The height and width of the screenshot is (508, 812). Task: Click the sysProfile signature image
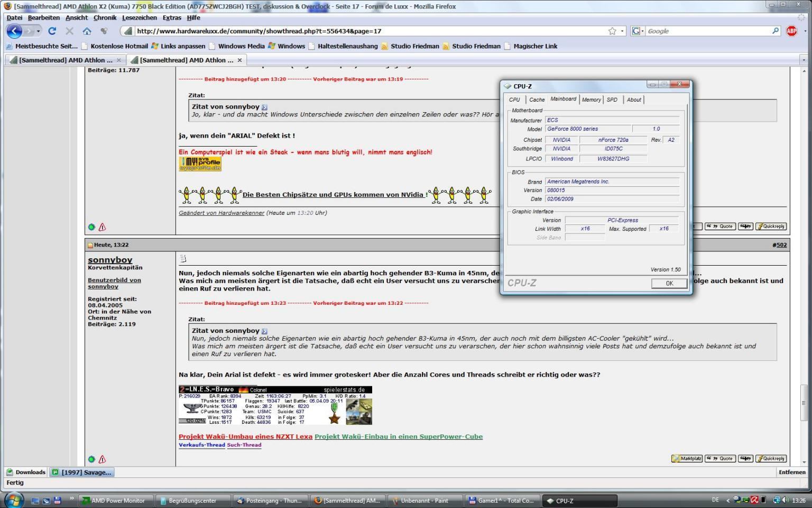[x=200, y=164]
